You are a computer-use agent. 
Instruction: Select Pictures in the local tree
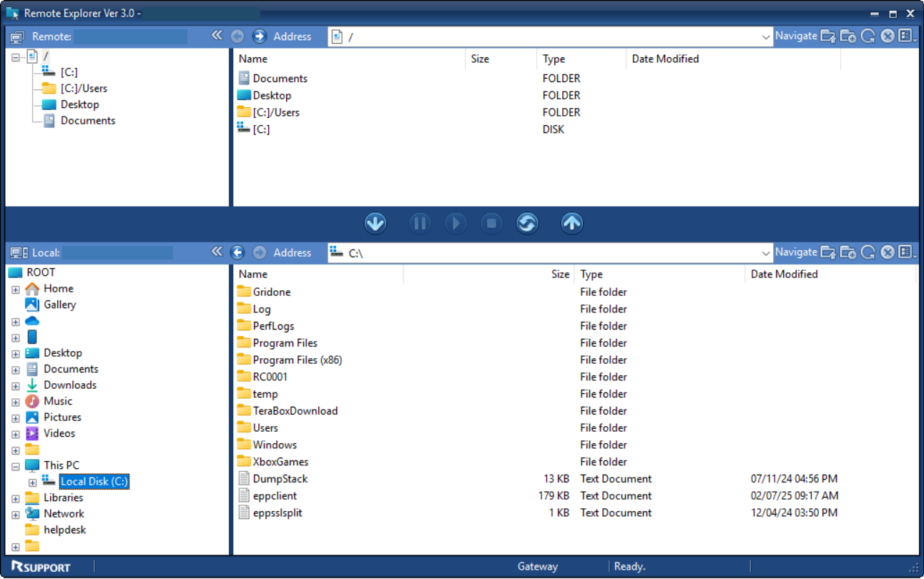point(62,417)
